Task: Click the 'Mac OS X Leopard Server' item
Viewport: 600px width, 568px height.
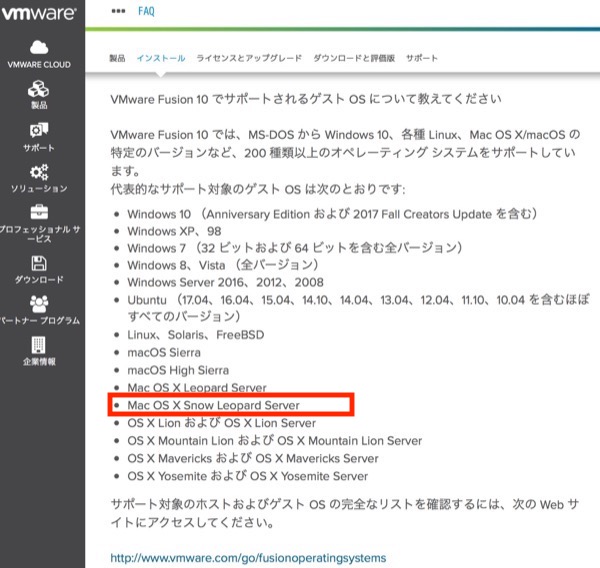Action: click(x=197, y=387)
